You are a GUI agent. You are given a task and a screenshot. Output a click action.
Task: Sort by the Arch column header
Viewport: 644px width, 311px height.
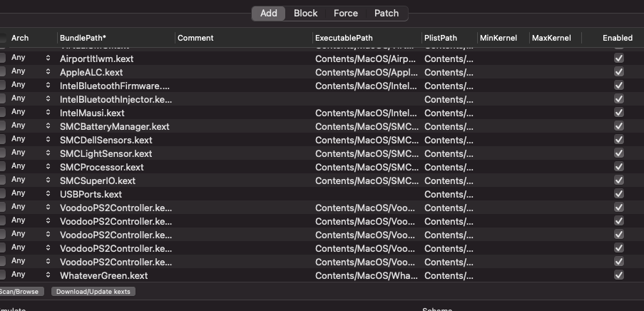coord(20,38)
